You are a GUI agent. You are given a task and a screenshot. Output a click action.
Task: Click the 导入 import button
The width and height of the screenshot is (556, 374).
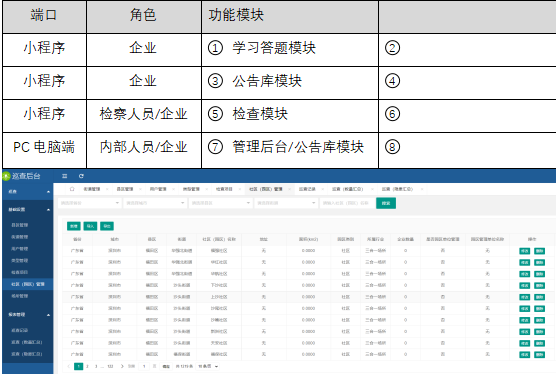90,226
